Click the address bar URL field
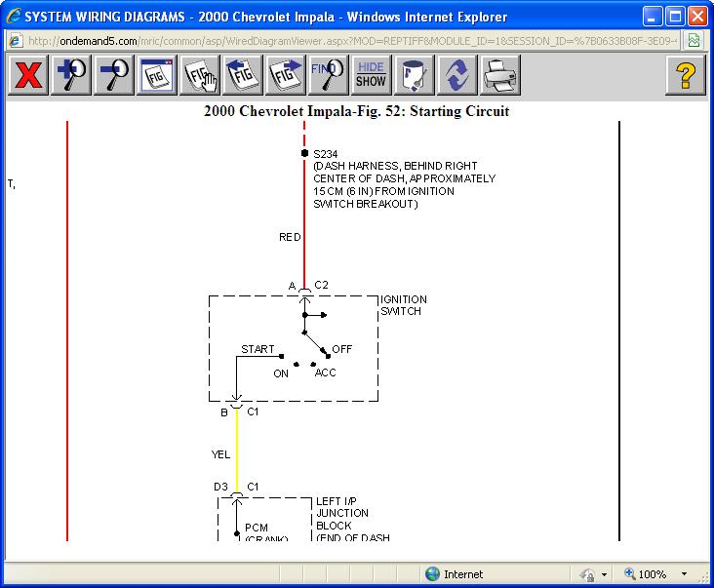This screenshot has width=714, height=588. pyautogui.click(x=352, y=41)
